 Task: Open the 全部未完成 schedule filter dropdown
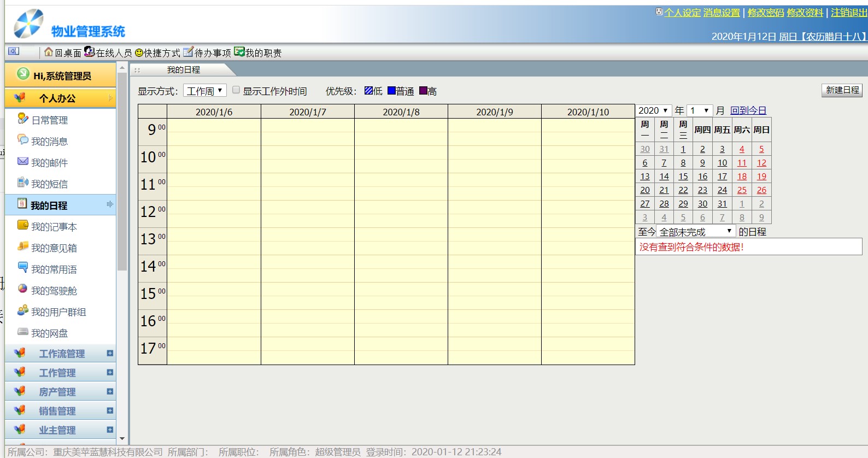pos(695,232)
